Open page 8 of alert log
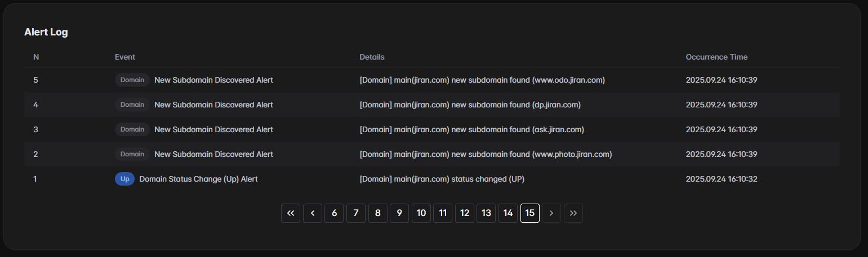868x257 pixels. (378, 213)
